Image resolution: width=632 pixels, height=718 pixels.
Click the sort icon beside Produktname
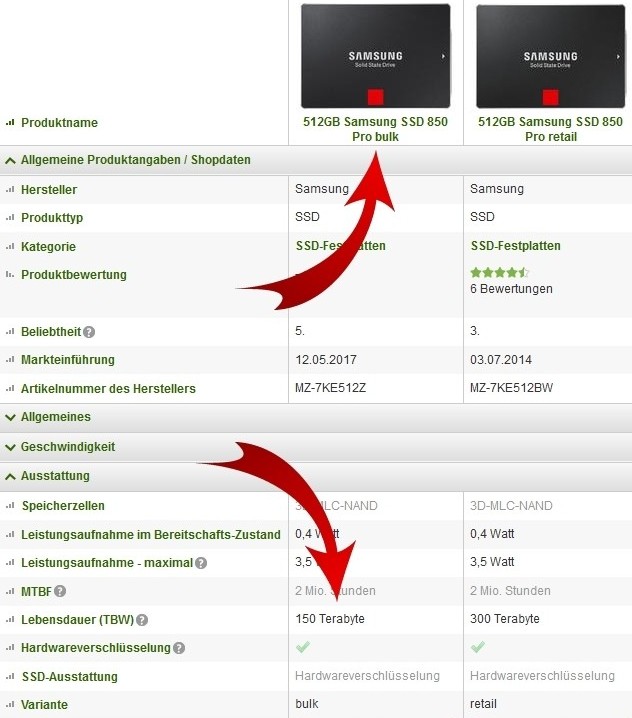(x=10, y=122)
